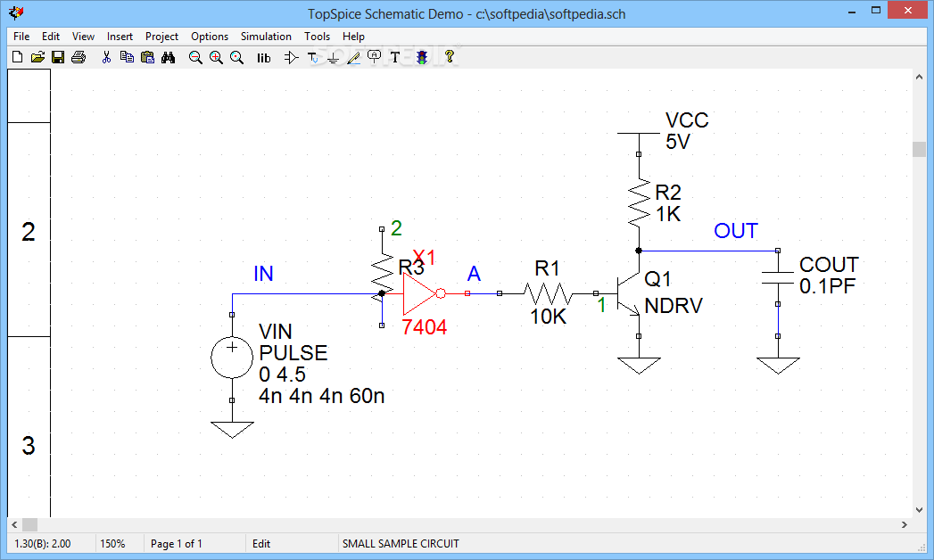Choose the T voltage source insert tool
This screenshot has width=934, height=560.
(313, 57)
